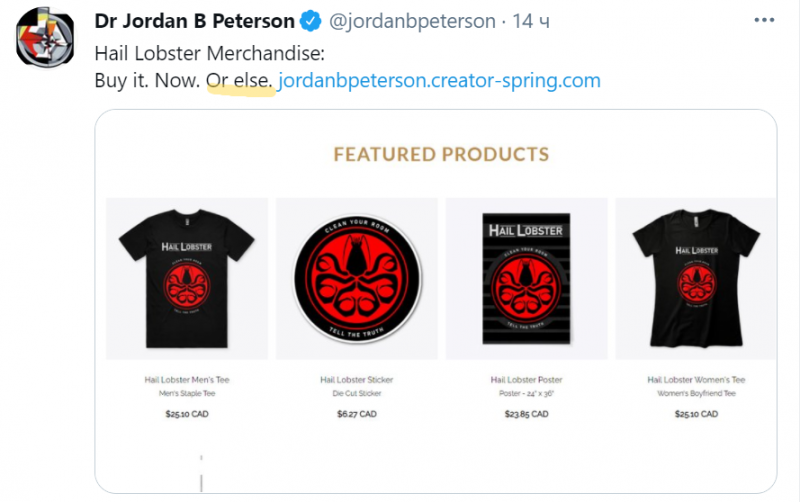Click the @jordanbpeterson handle

(x=413, y=21)
